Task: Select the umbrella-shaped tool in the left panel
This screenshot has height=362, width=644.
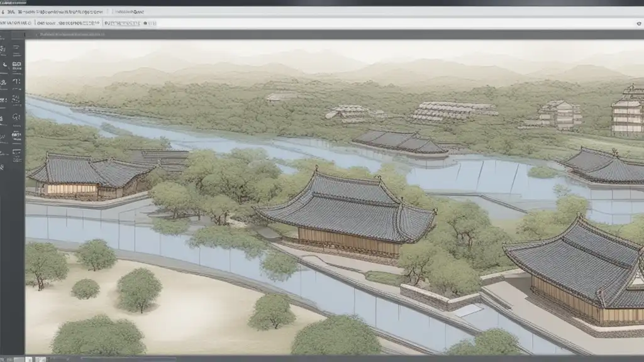Action: click(x=16, y=81)
